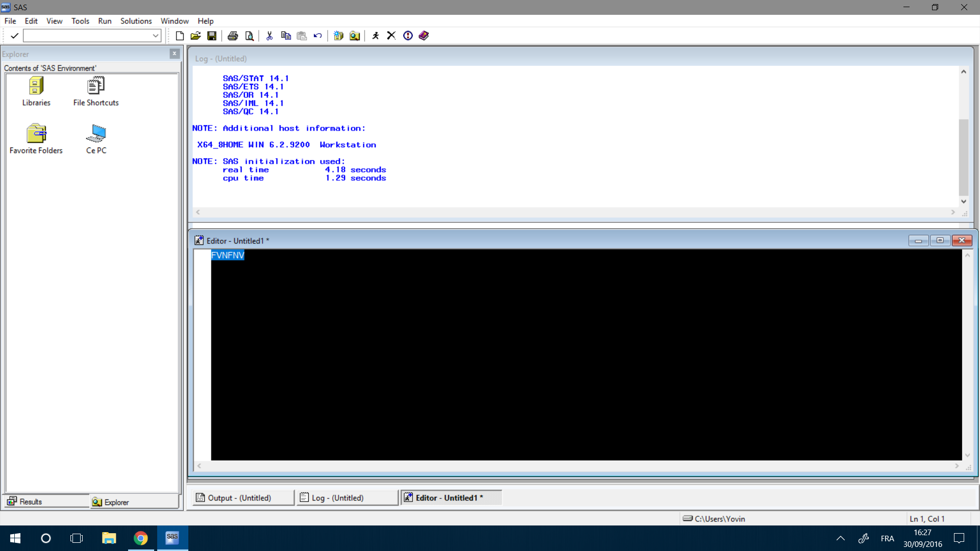This screenshot has height=551, width=980.
Task: Expand the command box dropdown arrow
Action: [156, 36]
